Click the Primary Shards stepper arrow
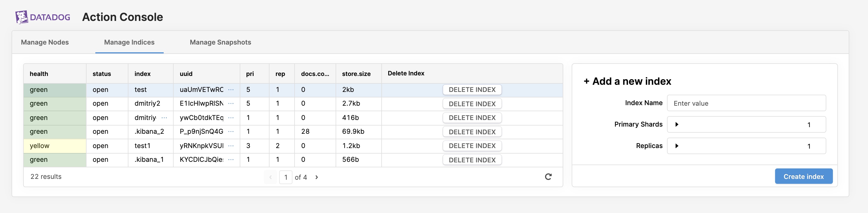 676,124
